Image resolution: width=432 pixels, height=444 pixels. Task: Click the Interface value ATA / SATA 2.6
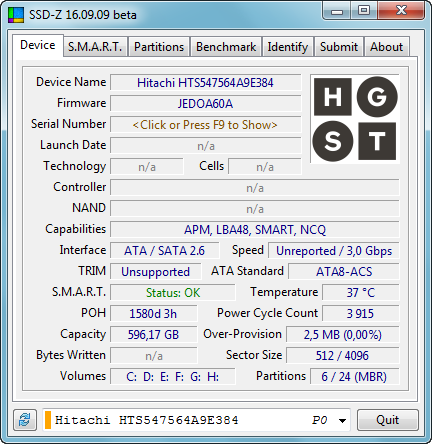165,251
